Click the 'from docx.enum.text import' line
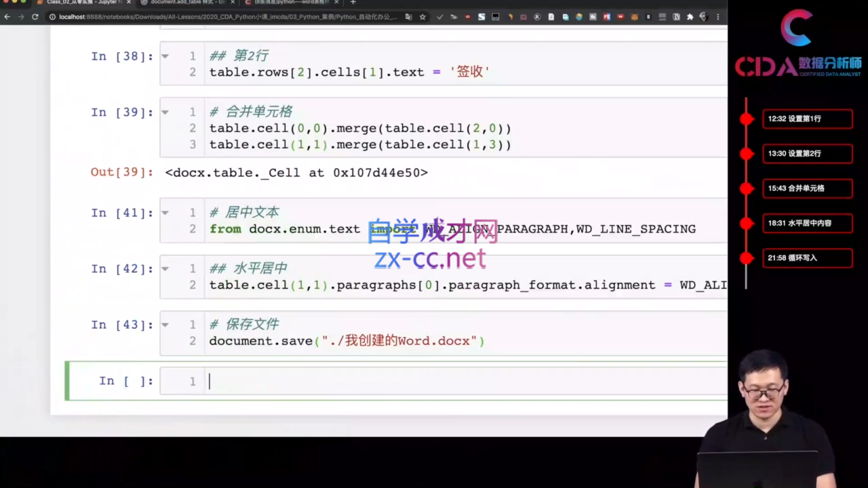 [452, 229]
